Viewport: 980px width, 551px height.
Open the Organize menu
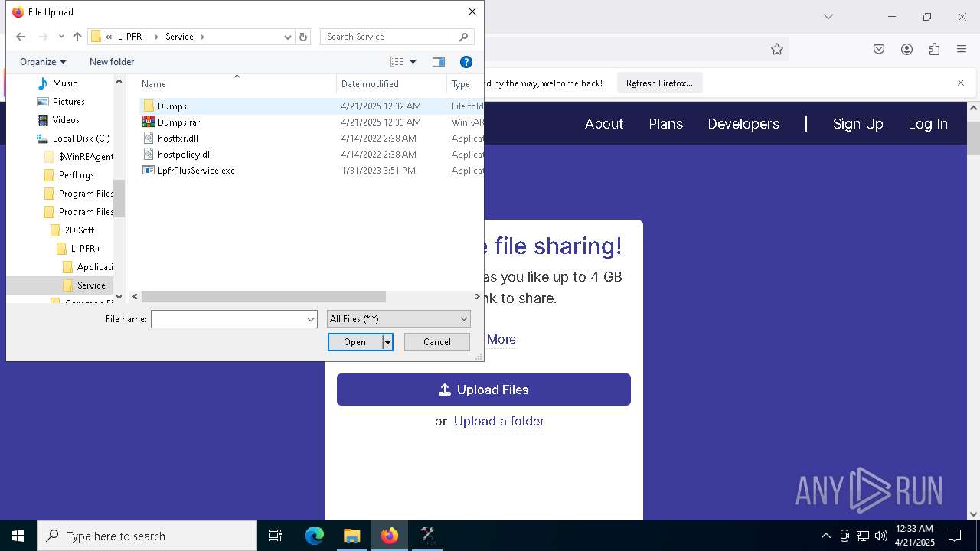43,62
